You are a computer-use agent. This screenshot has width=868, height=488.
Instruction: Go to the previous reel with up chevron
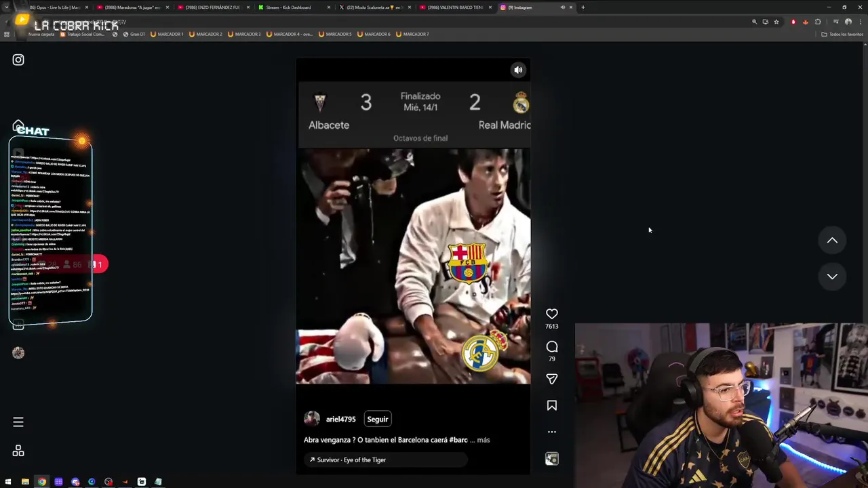tap(832, 241)
